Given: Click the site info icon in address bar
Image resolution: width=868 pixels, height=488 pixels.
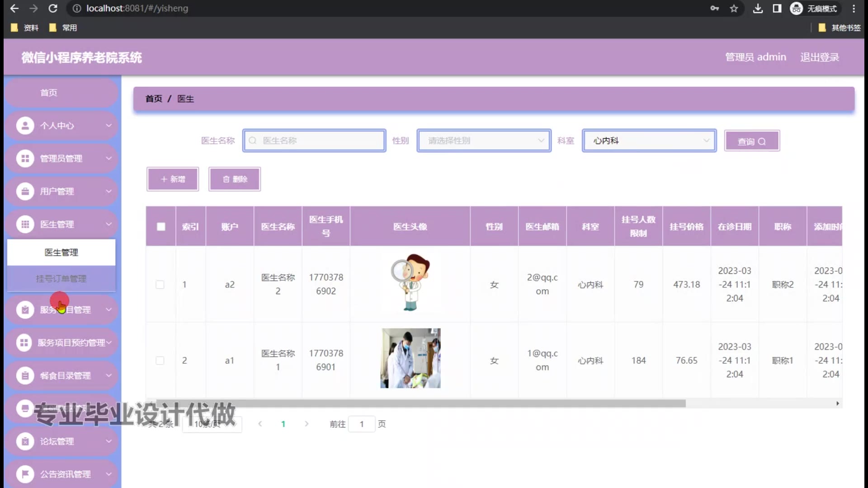Looking at the screenshot, I should pos(77,8).
